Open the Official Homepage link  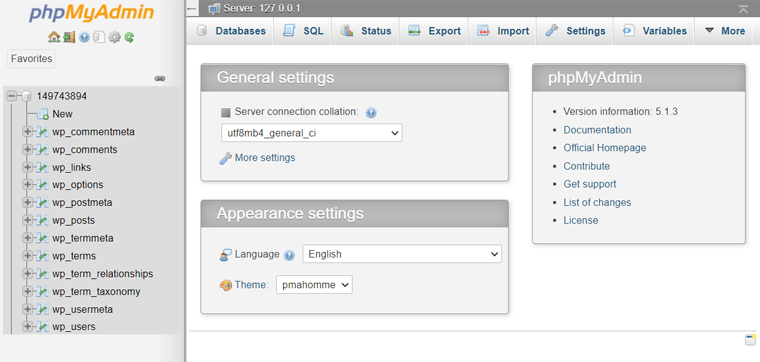click(x=604, y=148)
